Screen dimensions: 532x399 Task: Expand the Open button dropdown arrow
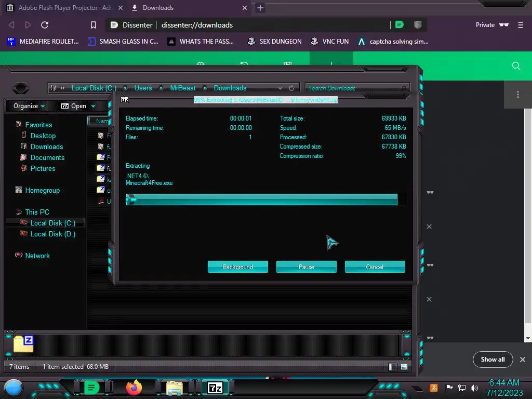(94, 106)
